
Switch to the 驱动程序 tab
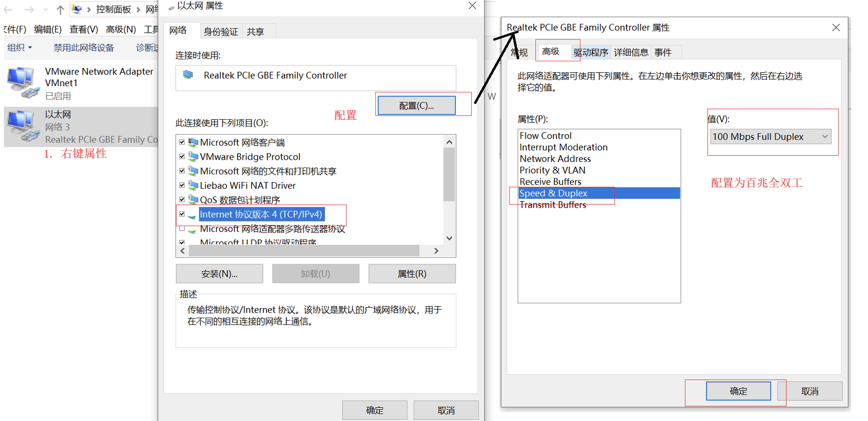click(590, 52)
